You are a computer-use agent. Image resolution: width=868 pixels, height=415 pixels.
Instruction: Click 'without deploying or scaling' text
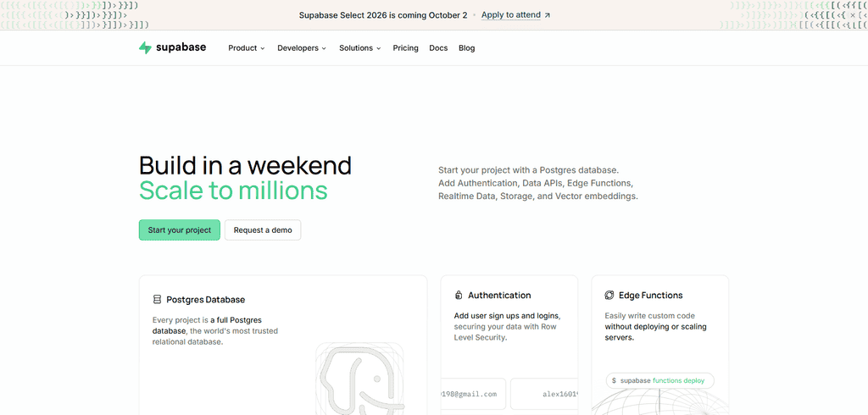click(x=655, y=326)
